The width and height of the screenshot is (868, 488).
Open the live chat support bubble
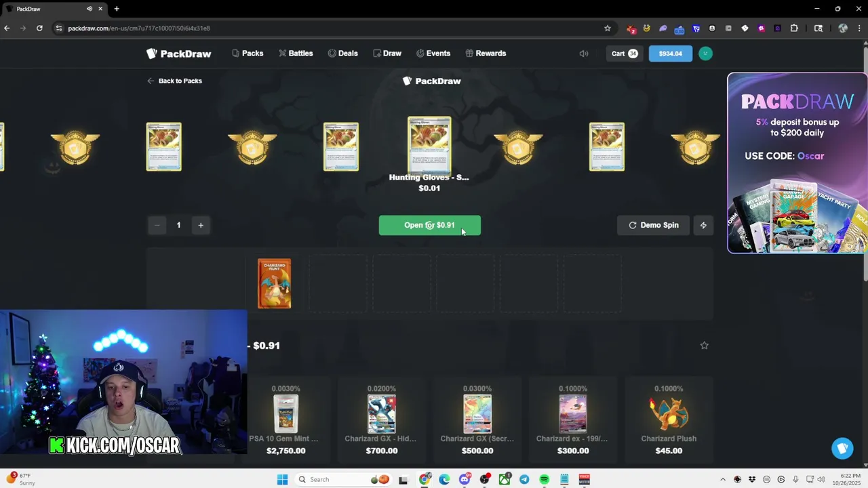click(x=842, y=448)
